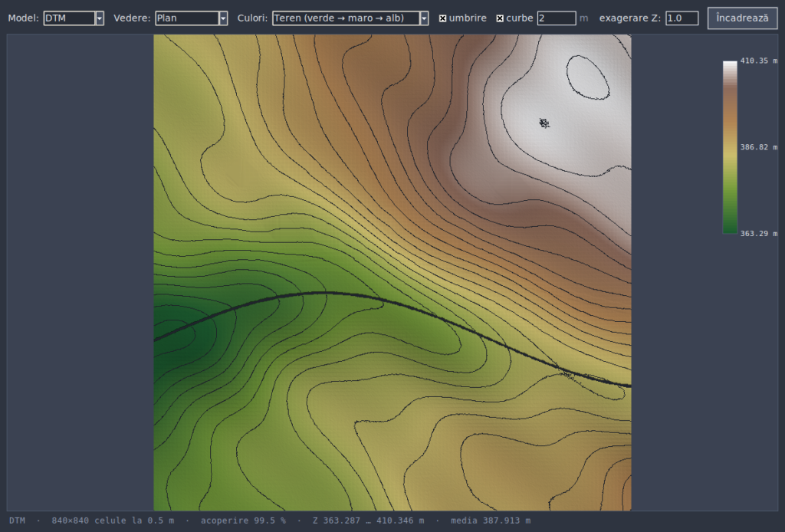Click the elevation color legend bar
Screen dimensions: 785x532
point(730,147)
